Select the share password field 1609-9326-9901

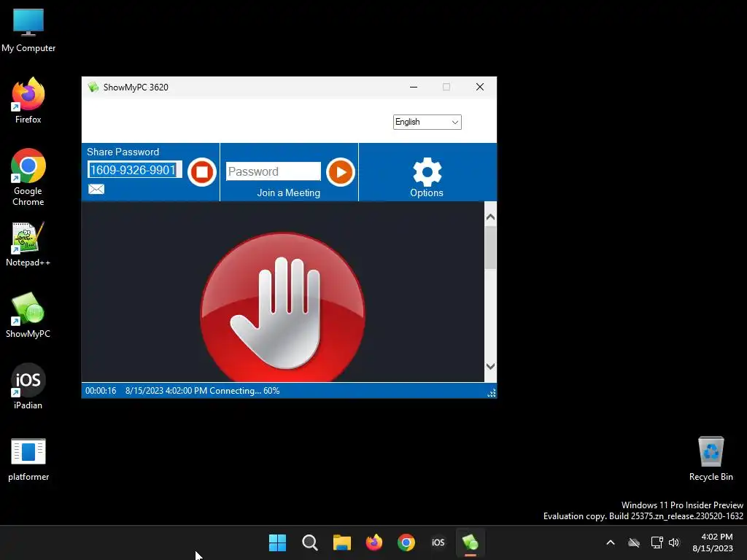pos(135,170)
